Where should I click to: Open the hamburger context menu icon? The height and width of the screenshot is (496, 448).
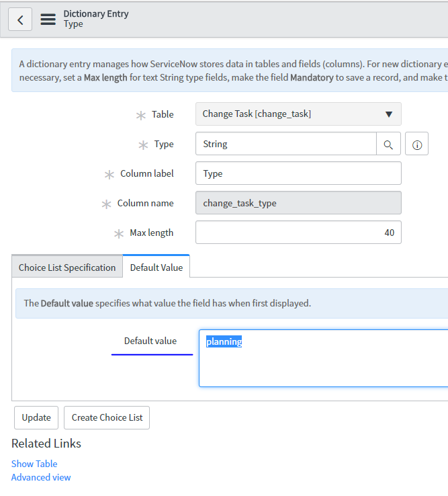pyautogui.click(x=48, y=19)
